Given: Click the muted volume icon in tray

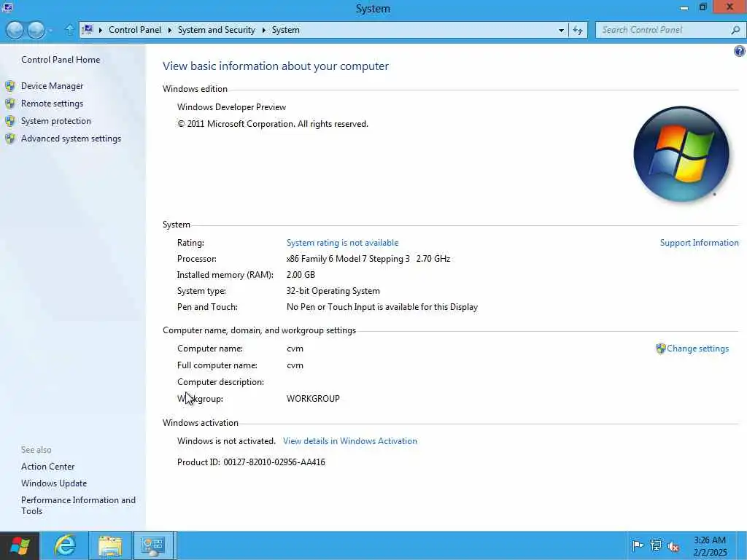Looking at the screenshot, I should click(x=673, y=545).
